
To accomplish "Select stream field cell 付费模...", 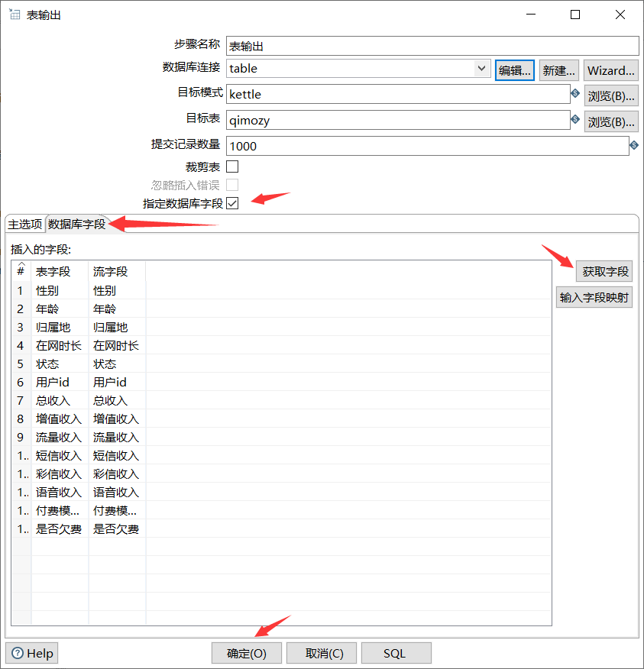I will tap(117, 511).
